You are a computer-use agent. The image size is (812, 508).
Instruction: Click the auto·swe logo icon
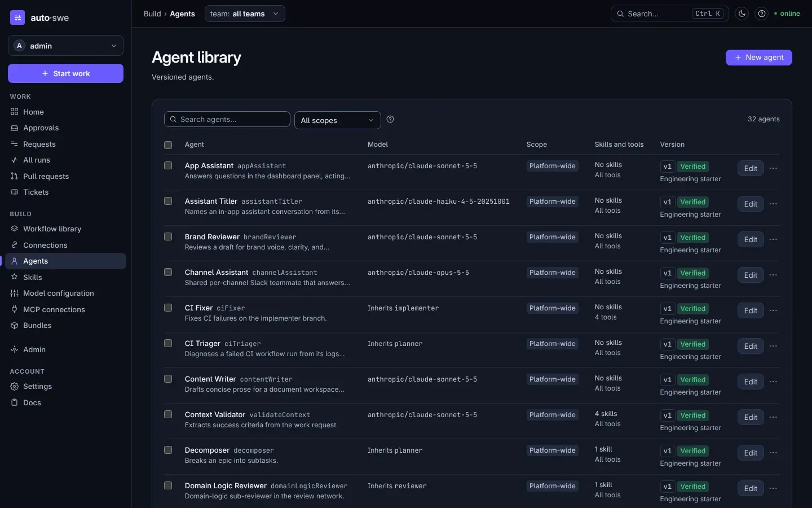(x=17, y=17)
